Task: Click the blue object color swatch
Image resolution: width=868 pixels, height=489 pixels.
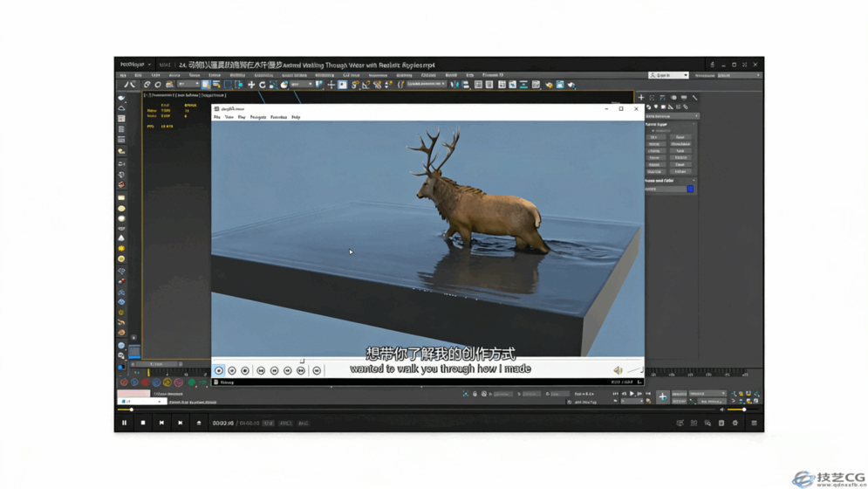Action: 689,189
